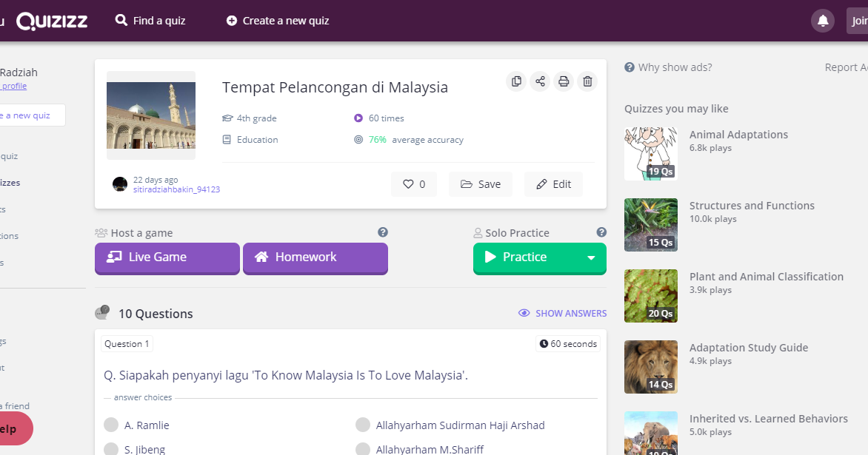Open Adaptation Study Guide quiz title

click(749, 348)
